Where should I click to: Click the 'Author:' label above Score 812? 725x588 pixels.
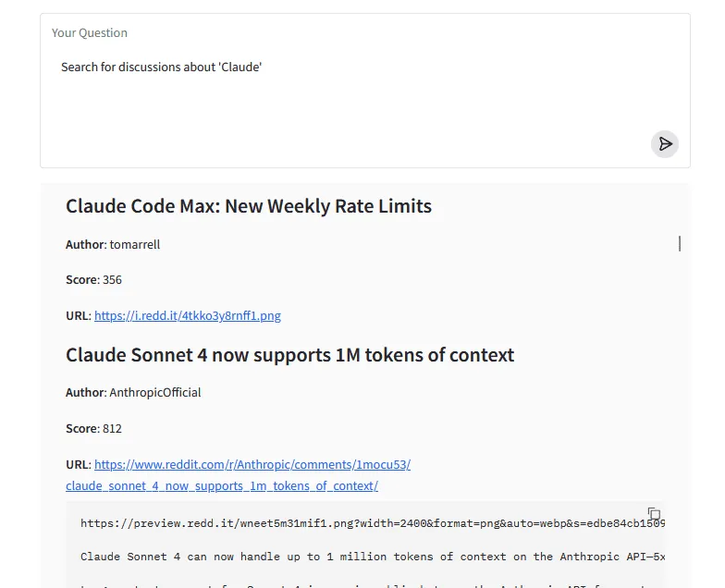click(85, 392)
